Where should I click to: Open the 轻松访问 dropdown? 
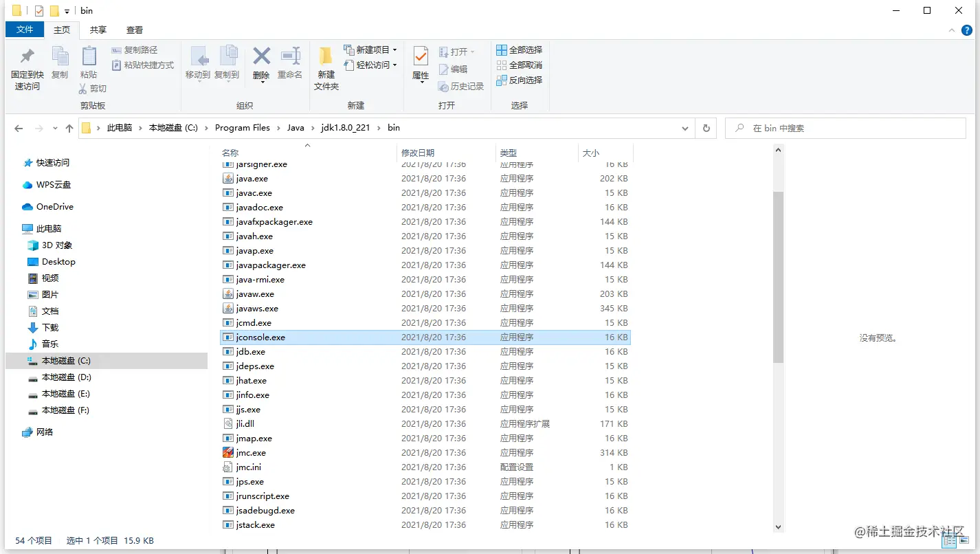point(370,65)
